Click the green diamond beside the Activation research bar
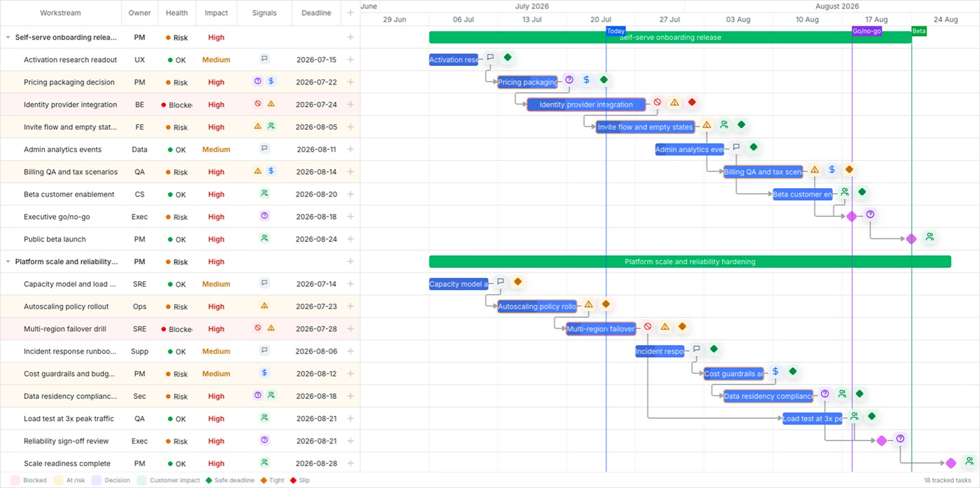Image resolution: width=980 pixels, height=488 pixels. 507,57
